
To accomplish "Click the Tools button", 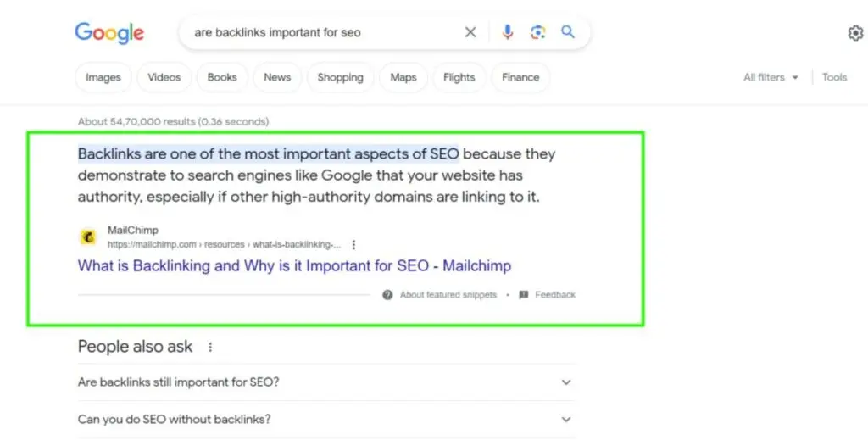I will [834, 77].
